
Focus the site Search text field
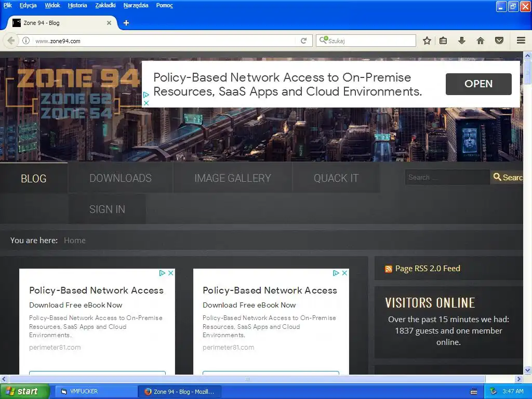(447, 177)
